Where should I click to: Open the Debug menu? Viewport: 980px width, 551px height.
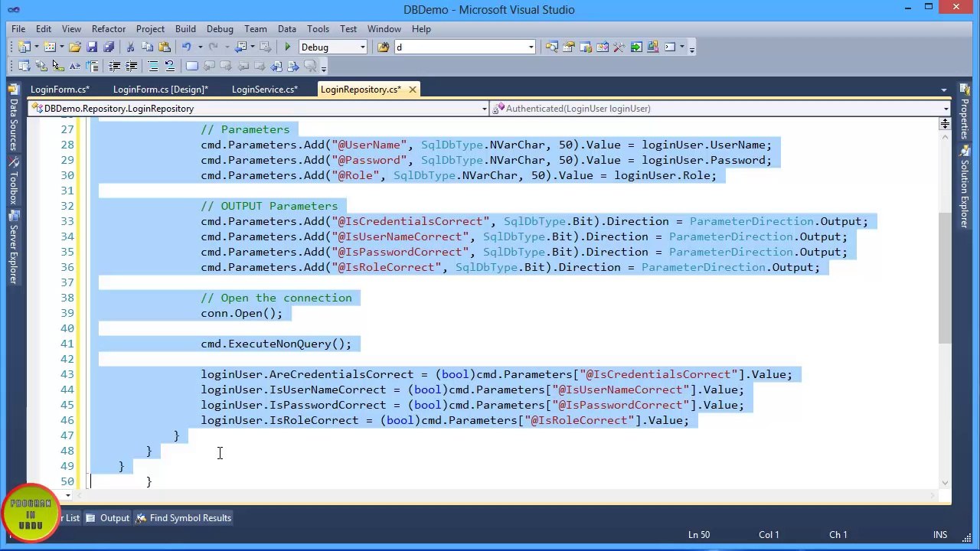(220, 28)
